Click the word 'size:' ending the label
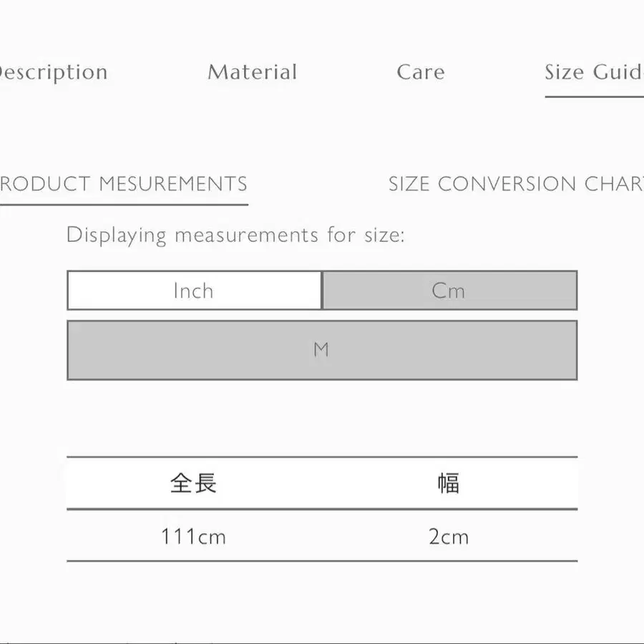The width and height of the screenshot is (644, 644). click(384, 235)
